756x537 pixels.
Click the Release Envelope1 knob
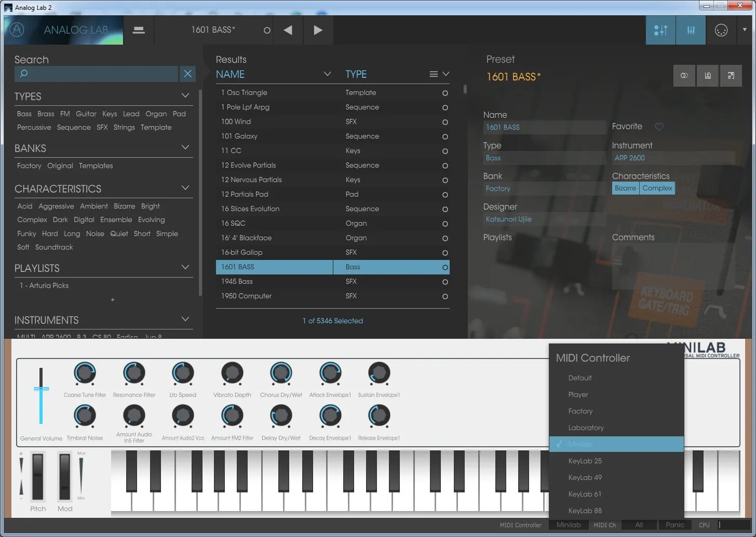[379, 416]
